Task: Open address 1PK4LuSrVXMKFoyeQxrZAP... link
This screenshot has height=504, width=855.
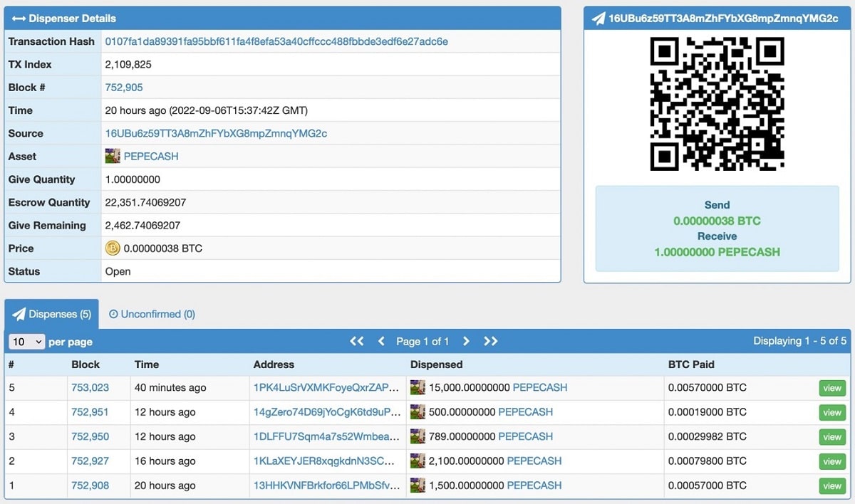Action: tap(326, 388)
